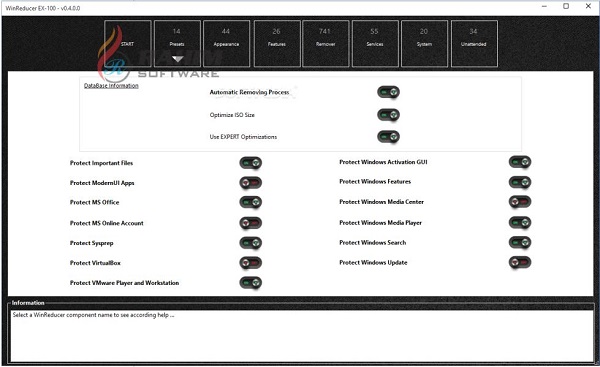Select the Unattended tile
Image resolution: width=600 pixels, height=367 pixels.
[474, 44]
